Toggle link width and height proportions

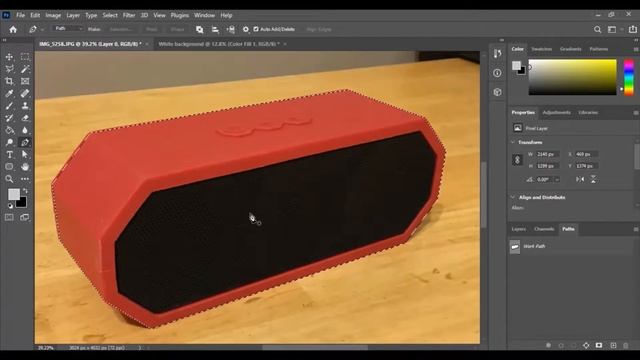[x=517, y=160]
